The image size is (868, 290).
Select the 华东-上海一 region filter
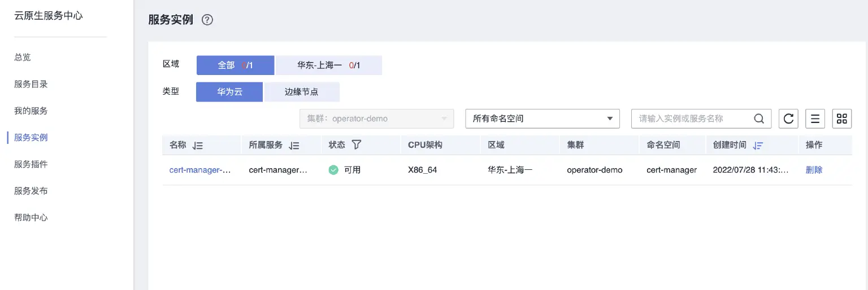[328, 65]
